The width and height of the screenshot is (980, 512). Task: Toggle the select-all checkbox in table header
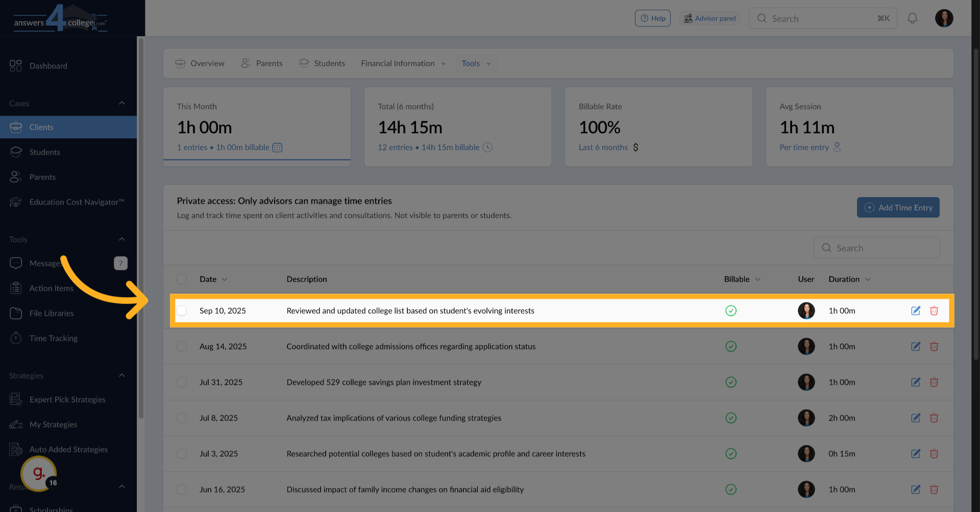point(182,279)
